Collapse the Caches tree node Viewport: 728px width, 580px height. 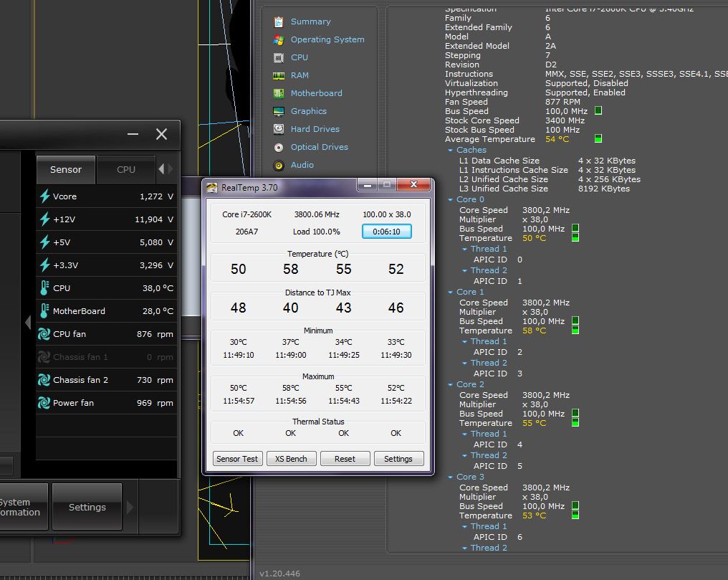click(450, 151)
